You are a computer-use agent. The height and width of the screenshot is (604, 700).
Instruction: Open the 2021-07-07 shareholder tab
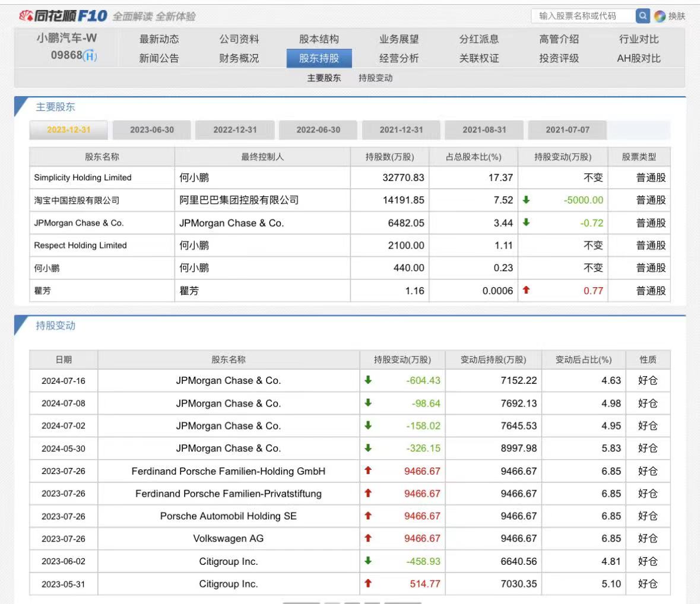point(568,130)
